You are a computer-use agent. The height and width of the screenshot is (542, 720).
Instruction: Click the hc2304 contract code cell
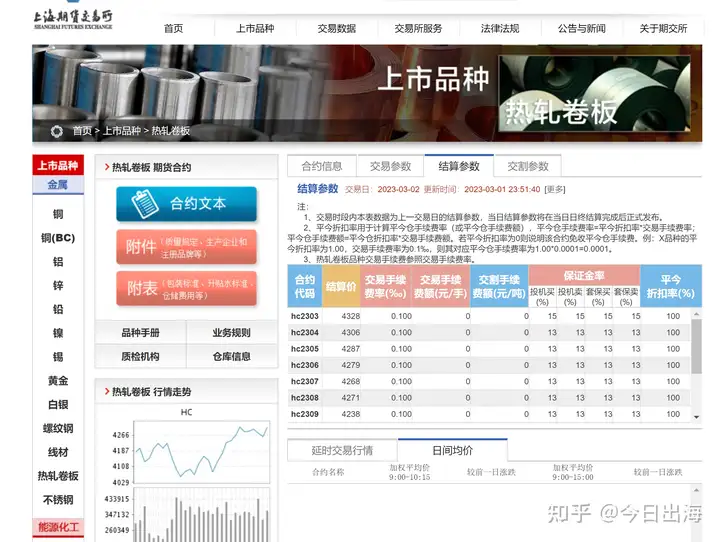(x=305, y=332)
